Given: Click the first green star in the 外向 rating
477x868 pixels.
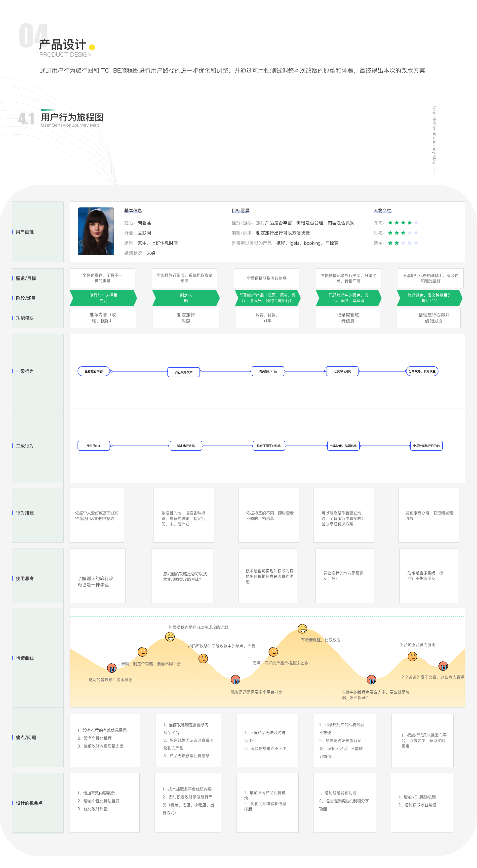Looking at the screenshot, I should point(391,222).
